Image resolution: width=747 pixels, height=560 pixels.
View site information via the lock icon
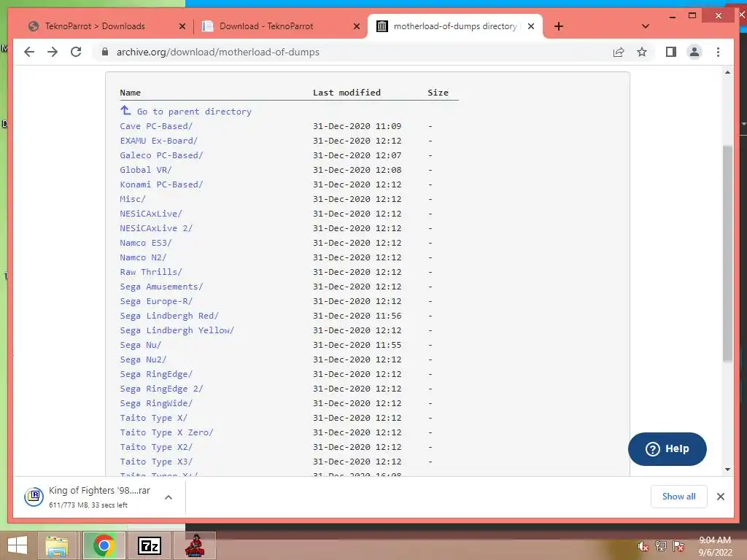[105, 52]
